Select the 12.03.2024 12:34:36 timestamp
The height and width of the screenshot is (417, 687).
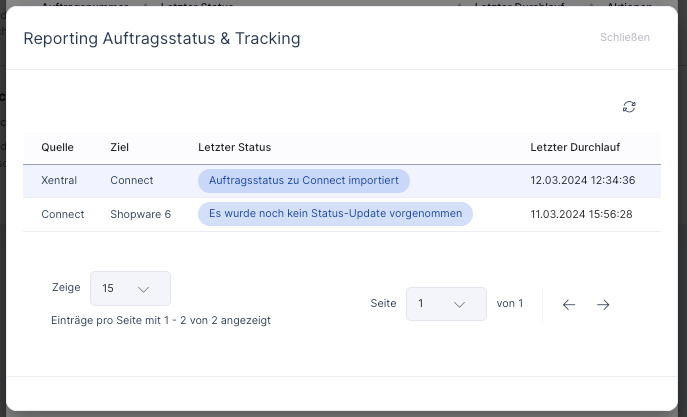tap(582, 181)
